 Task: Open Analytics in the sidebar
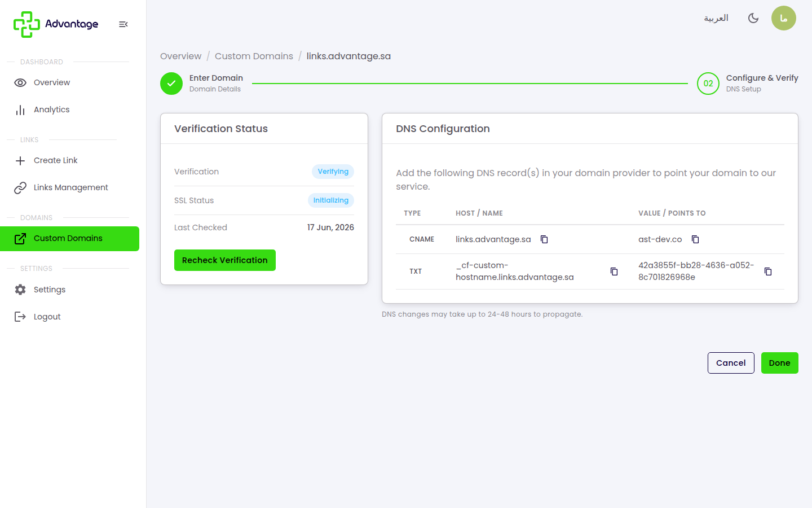[70, 110]
